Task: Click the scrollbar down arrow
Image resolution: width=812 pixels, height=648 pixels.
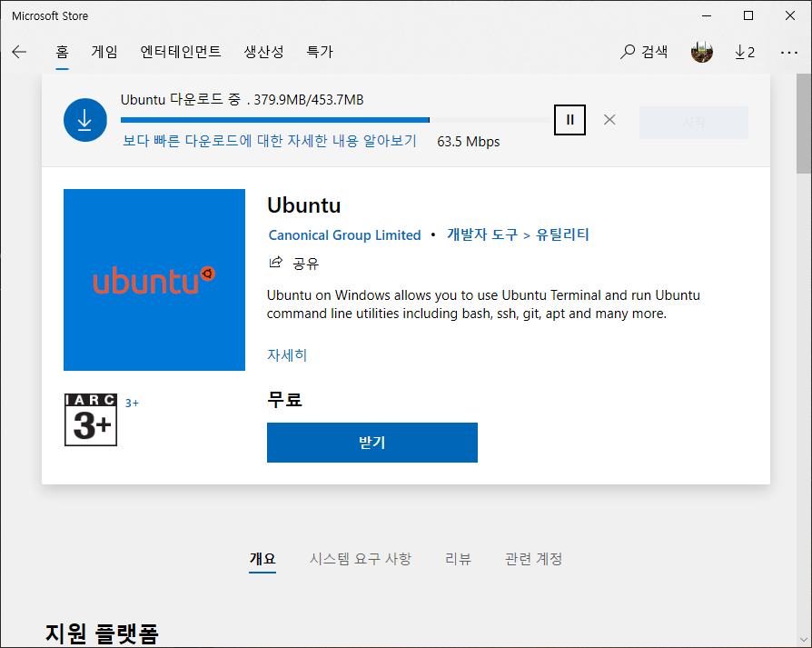Action: pyautogui.click(x=804, y=640)
